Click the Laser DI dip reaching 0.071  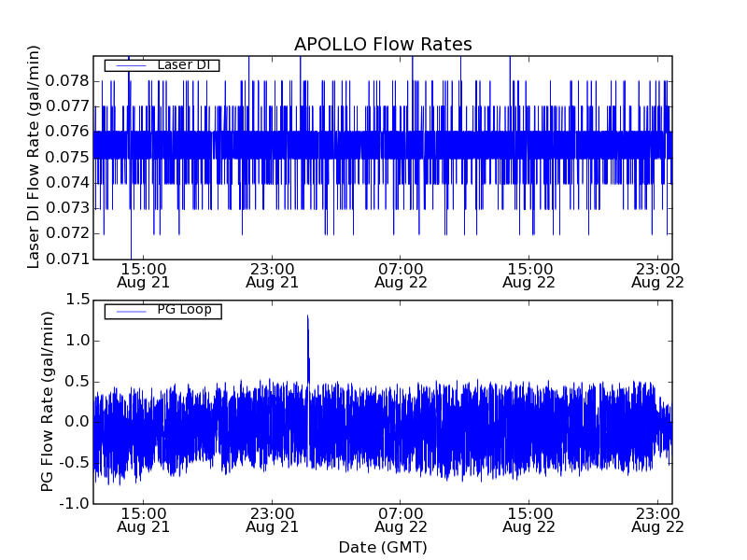[x=131, y=245]
